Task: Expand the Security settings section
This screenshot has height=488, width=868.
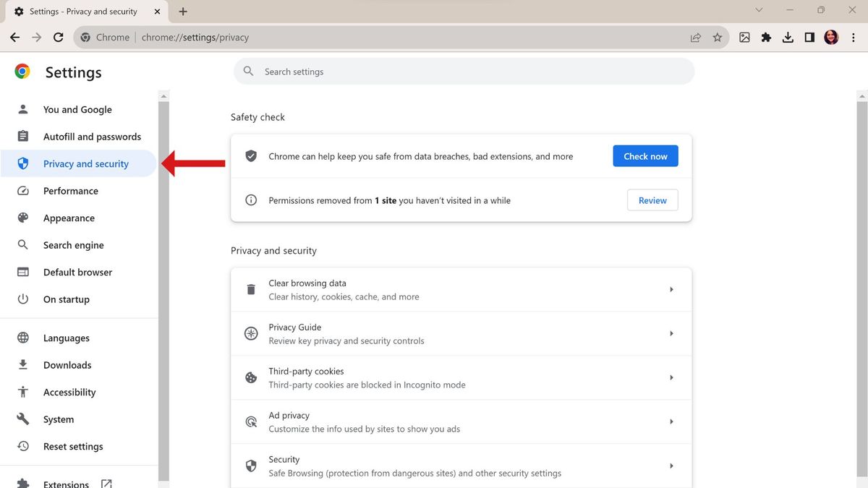Action: [461, 466]
